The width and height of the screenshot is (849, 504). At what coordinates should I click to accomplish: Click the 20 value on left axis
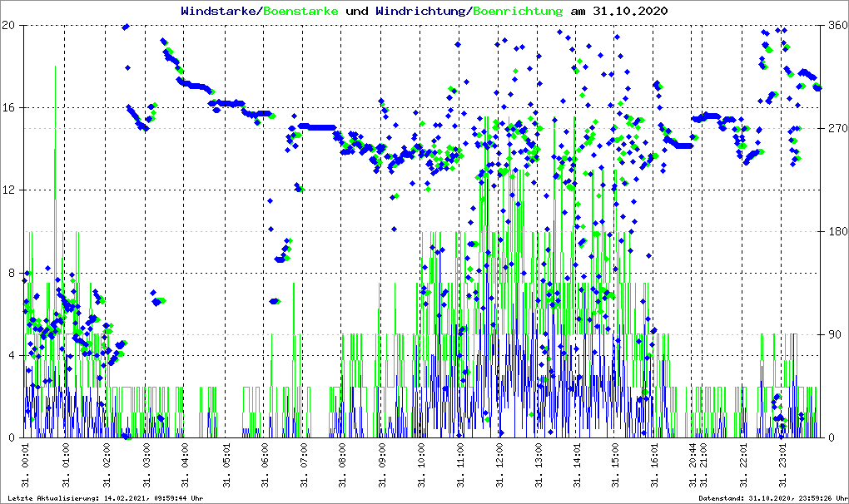click(x=10, y=25)
